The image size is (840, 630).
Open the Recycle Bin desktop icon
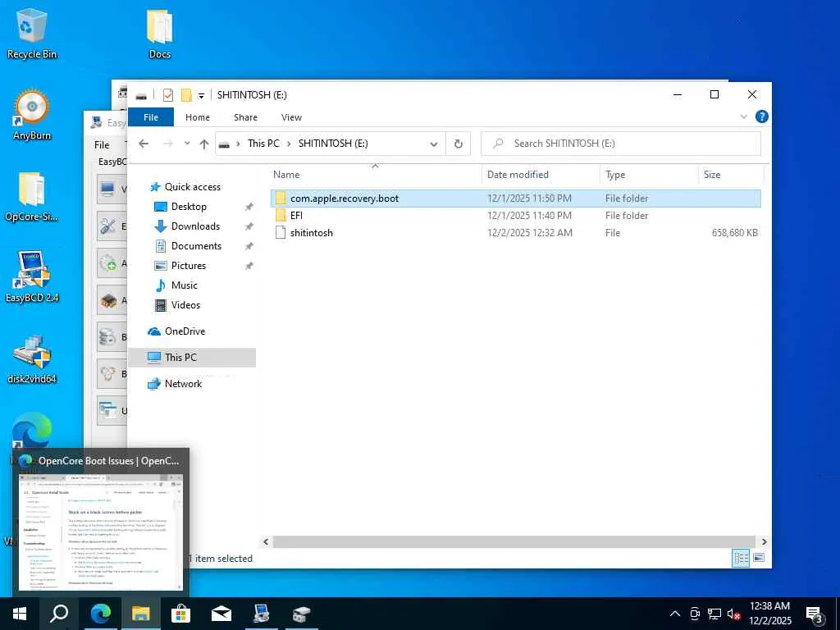32,33
